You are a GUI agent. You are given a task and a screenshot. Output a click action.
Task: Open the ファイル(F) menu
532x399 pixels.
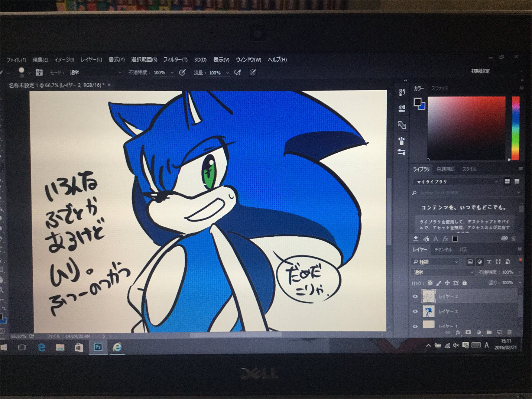16,60
